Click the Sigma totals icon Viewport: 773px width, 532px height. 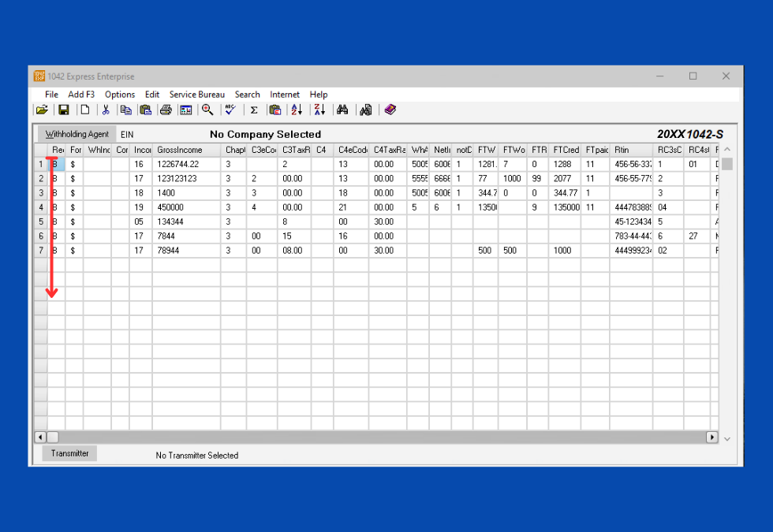tap(254, 110)
